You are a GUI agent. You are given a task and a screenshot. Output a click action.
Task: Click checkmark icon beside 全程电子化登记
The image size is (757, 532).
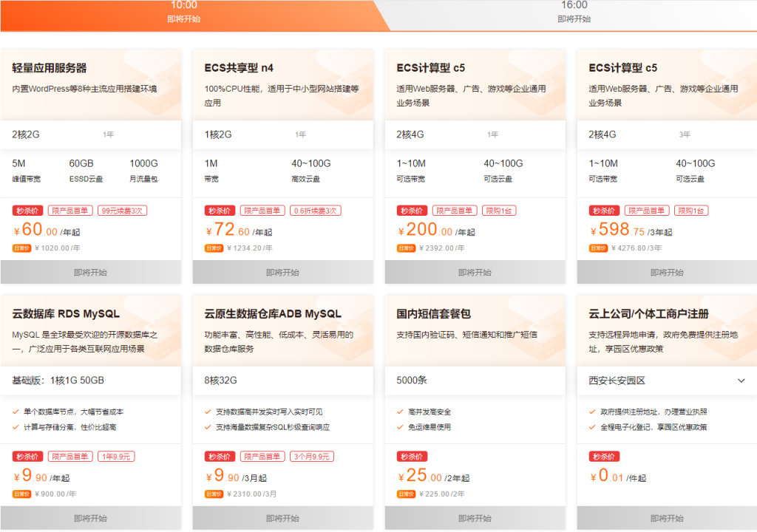592,427
